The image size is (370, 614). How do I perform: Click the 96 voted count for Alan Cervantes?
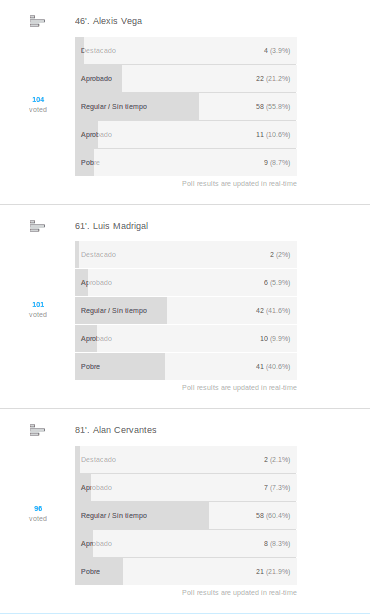[38, 513]
